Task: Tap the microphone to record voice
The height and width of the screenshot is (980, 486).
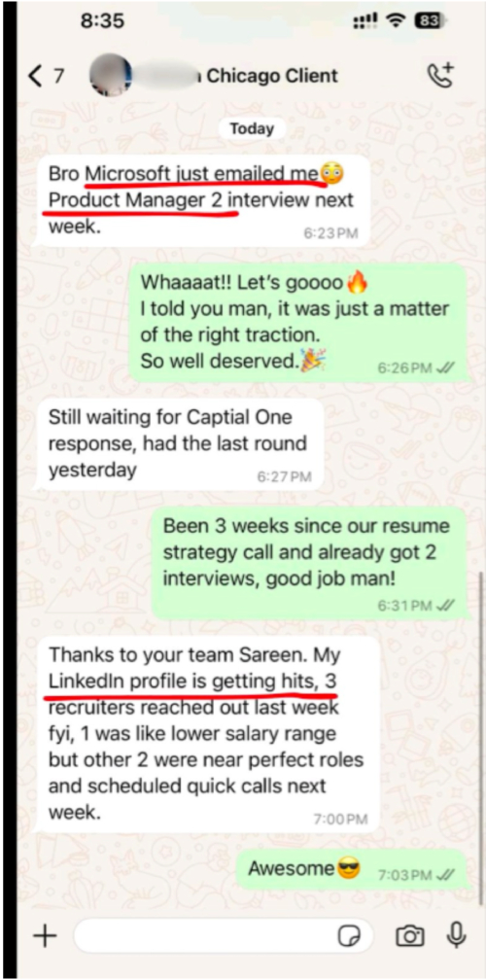Action: click(457, 935)
